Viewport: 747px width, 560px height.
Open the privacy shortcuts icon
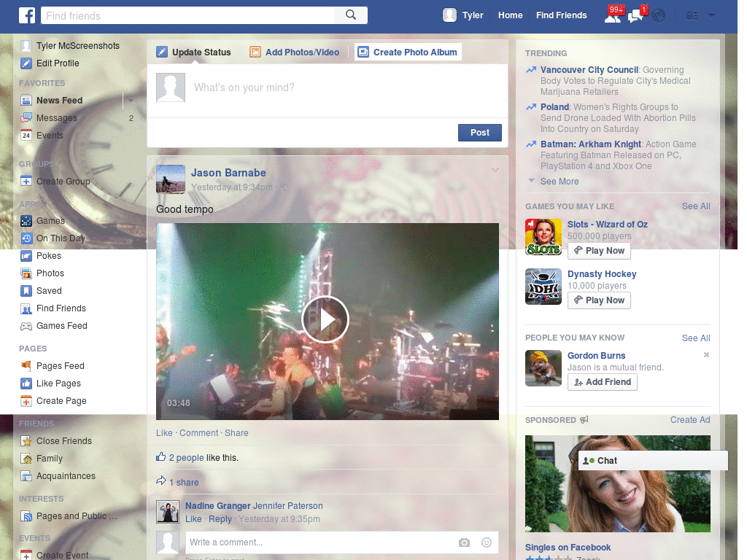pyautogui.click(x=692, y=16)
